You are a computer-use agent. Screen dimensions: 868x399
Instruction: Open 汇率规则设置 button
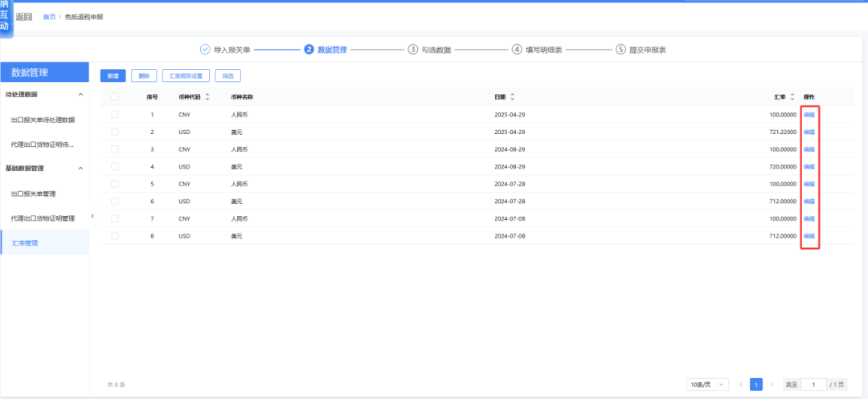coord(186,75)
